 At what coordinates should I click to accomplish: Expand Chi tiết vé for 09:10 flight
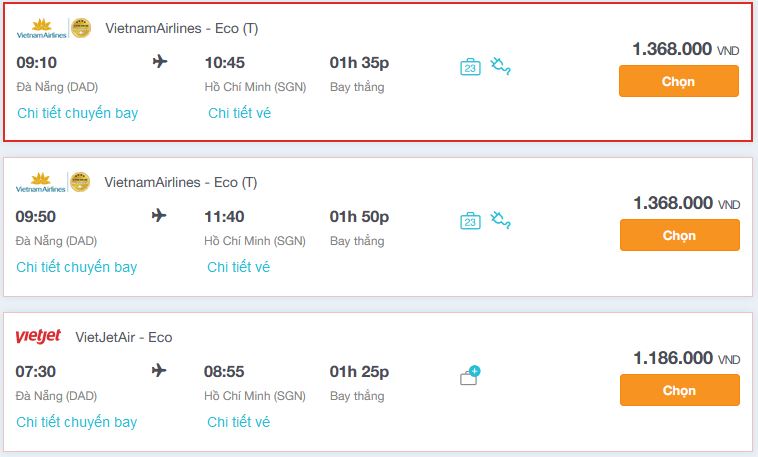point(239,113)
